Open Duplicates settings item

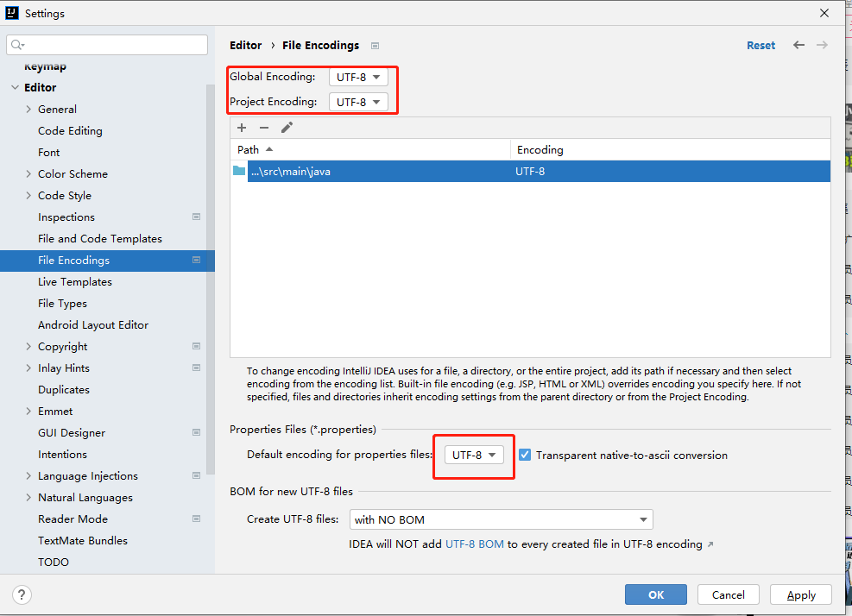(64, 389)
